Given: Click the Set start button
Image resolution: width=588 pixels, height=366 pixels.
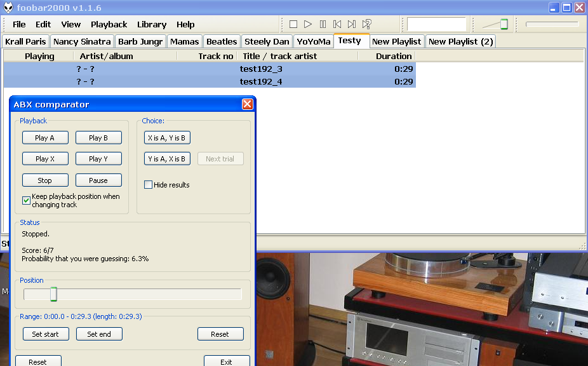Looking at the screenshot, I should click(x=46, y=334).
